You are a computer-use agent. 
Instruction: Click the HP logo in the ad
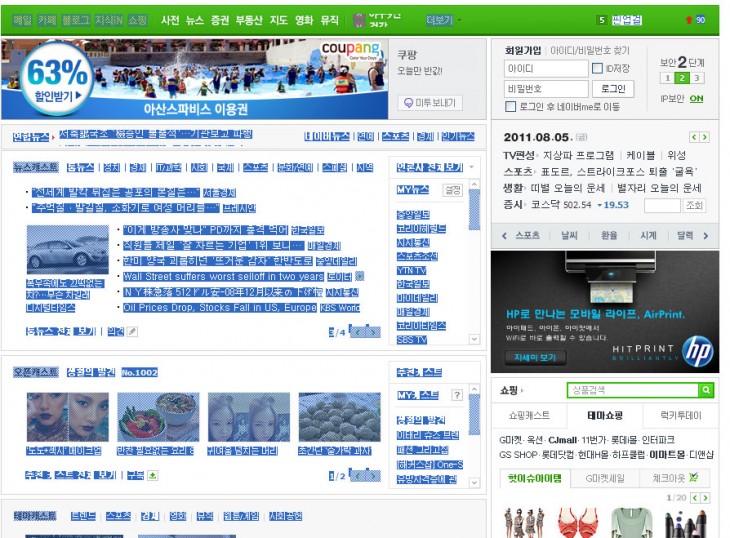(697, 351)
